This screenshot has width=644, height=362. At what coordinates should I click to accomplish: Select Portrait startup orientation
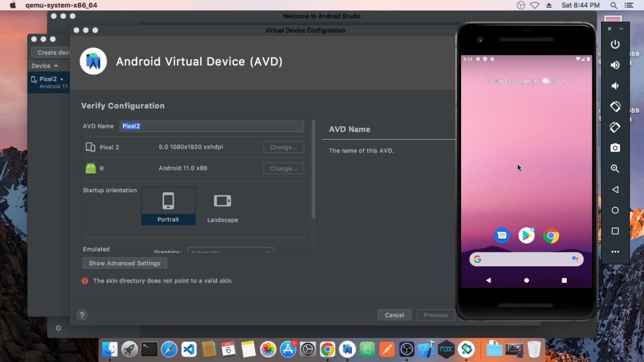[169, 206]
